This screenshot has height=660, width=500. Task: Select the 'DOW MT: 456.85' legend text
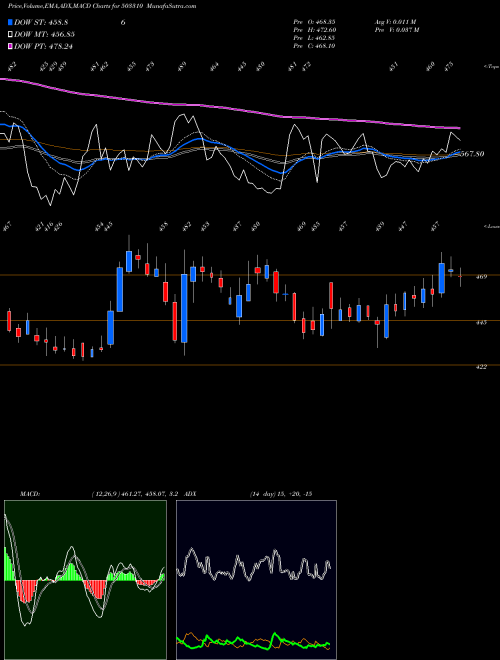45,34
